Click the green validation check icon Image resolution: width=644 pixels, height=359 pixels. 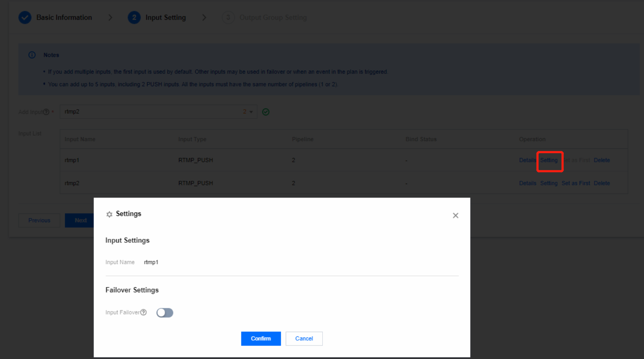coord(266,112)
